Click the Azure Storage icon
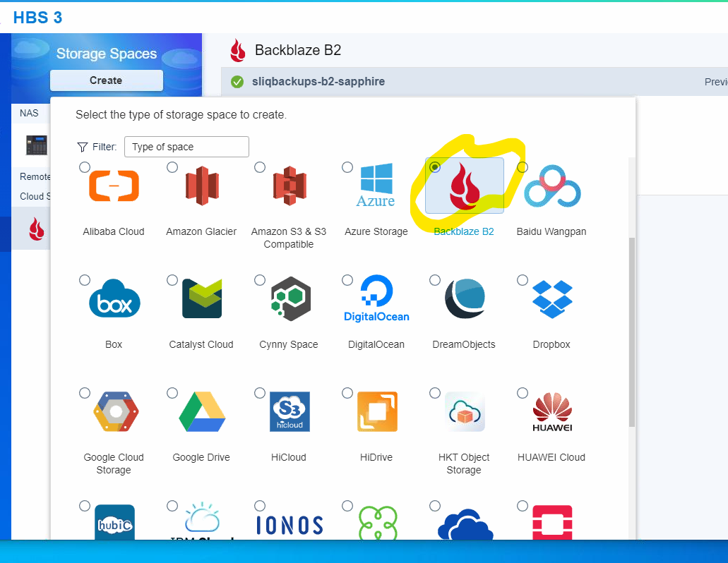Screen dimensions: 728x563 tap(376, 185)
